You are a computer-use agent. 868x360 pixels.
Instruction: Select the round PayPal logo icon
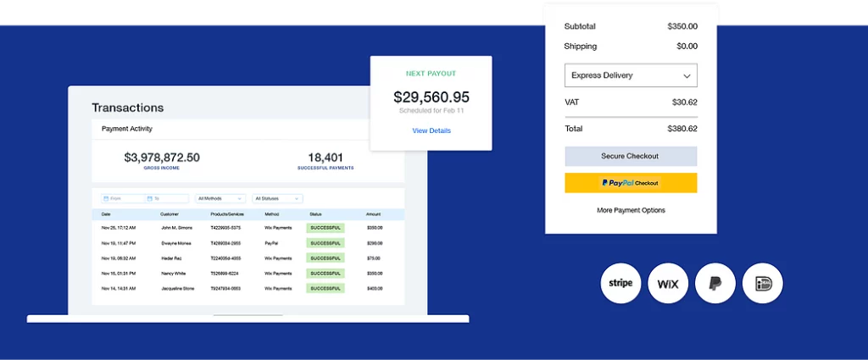coord(715,284)
